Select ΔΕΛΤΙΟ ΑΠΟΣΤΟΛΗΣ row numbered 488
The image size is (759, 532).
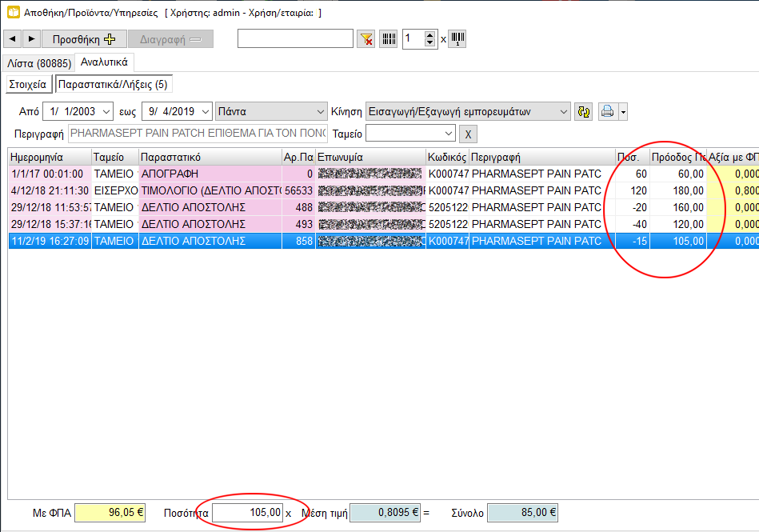[x=383, y=208]
